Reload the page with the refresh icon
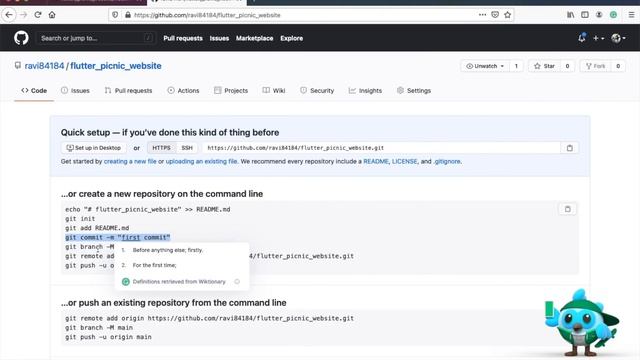This screenshot has height=360, width=640. 38,15
